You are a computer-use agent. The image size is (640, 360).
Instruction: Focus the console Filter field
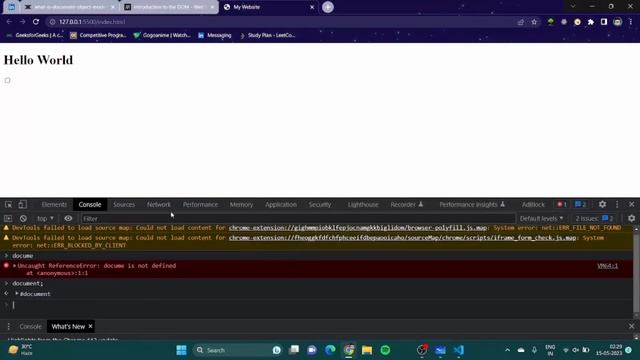[298, 219]
